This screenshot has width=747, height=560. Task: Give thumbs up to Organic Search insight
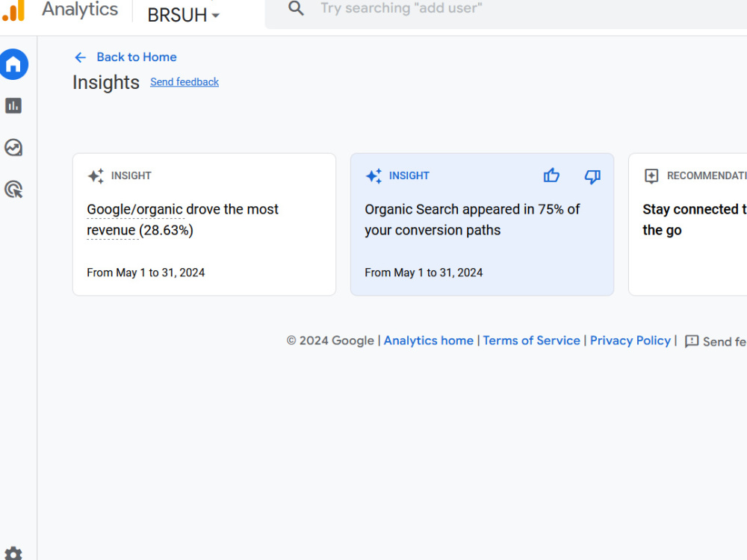point(551,175)
